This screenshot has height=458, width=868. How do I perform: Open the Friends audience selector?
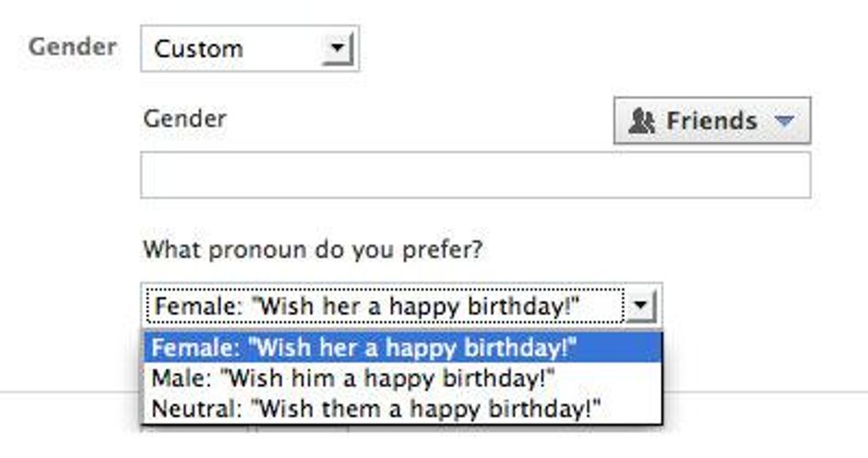point(711,121)
